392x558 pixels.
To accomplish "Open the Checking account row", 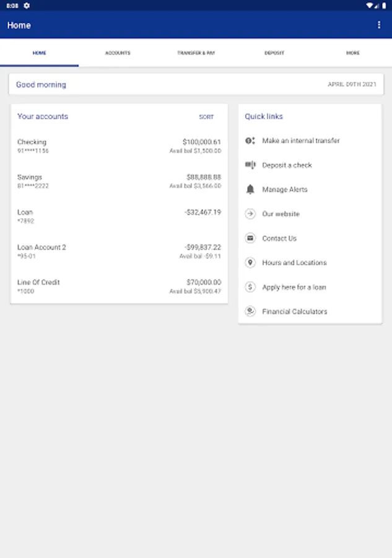I will [x=119, y=146].
